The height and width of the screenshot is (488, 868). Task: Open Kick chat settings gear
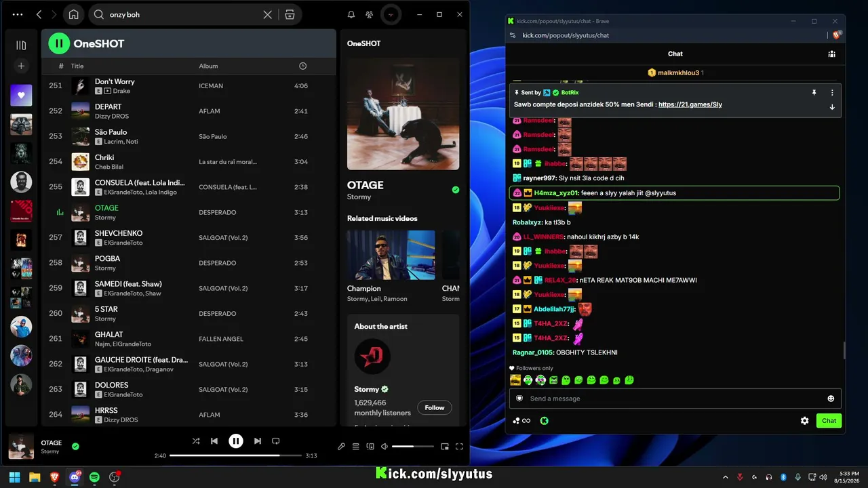coord(805,421)
